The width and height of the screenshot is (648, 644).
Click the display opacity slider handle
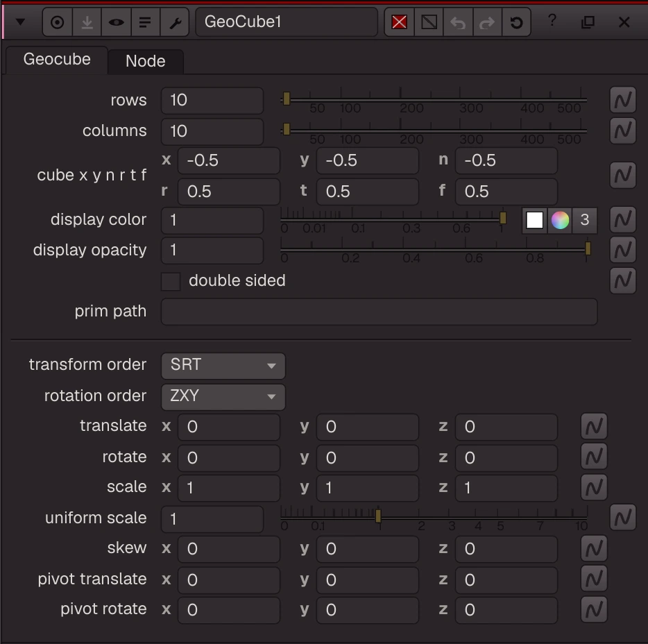[588, 249]
